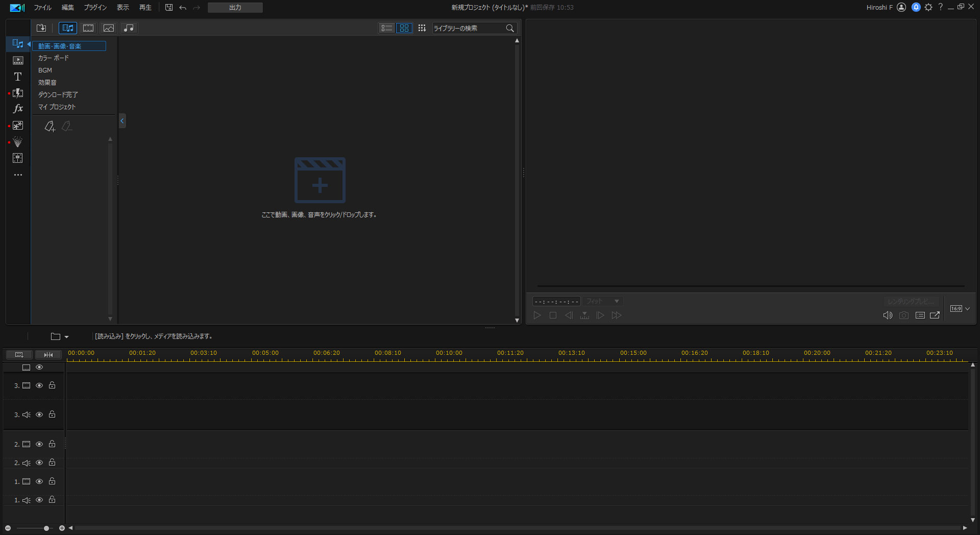Open the 編集 menu

click(x=68, y=8)
